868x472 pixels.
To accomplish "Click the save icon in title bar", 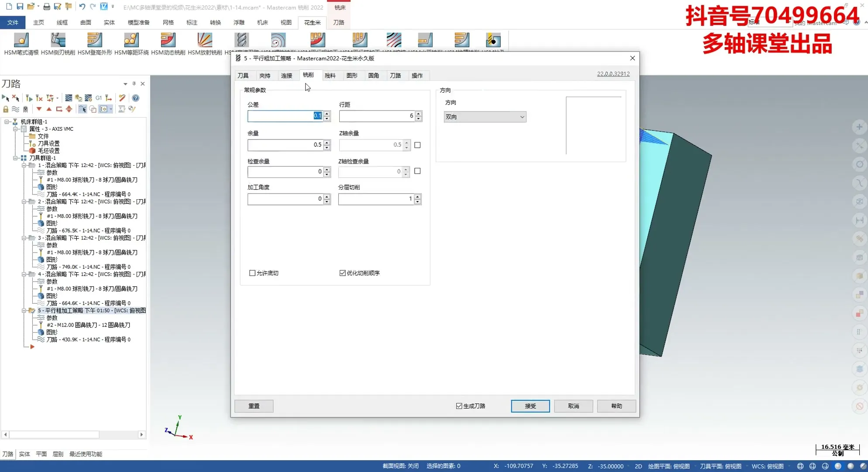I will (x=20, y=7).
